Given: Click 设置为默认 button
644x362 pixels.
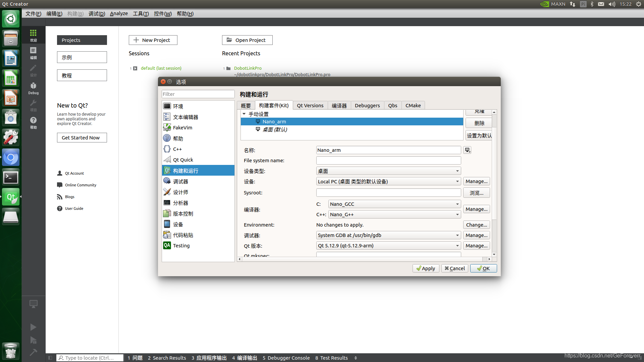Looking at the screenshot, I should pos(479,135).
